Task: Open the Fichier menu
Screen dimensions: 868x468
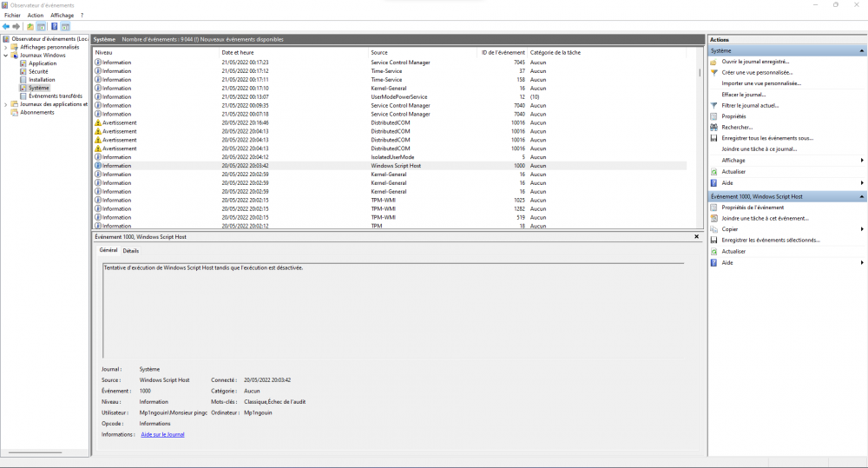Action: [12, 16]
